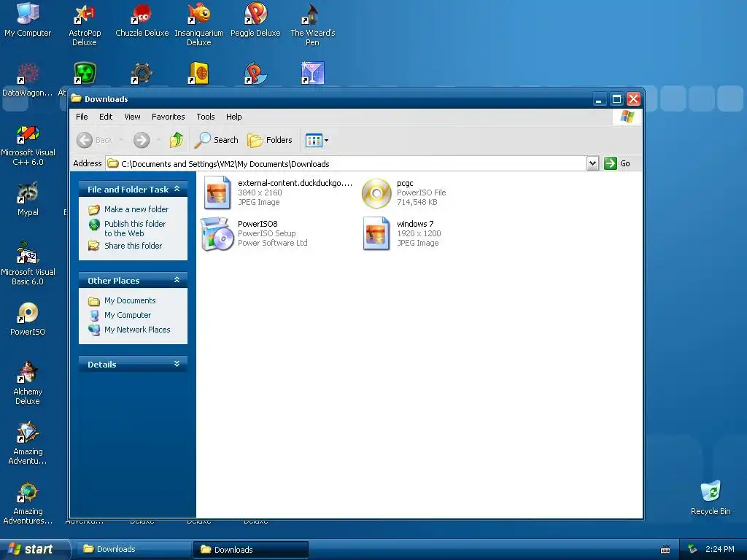Switch to second active Downloads taskbar button
This screenshot has height=560, width=747.
251,549
